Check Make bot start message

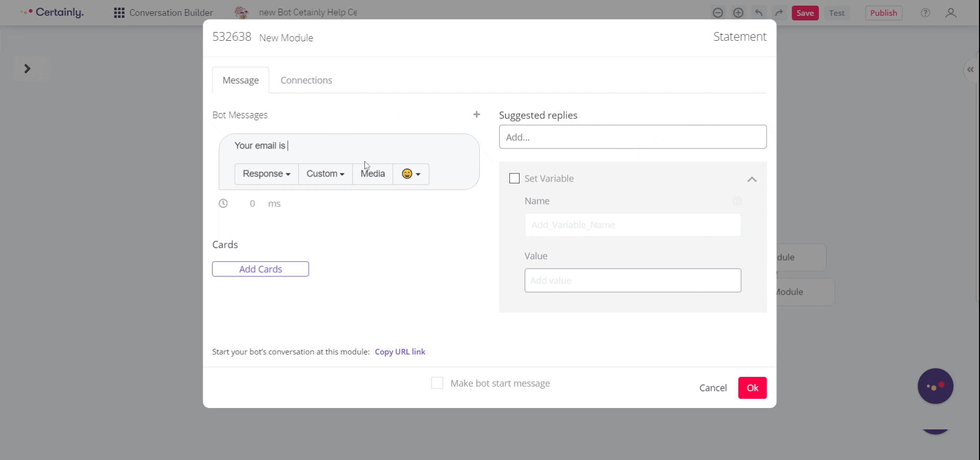click(x=437, y=383)
